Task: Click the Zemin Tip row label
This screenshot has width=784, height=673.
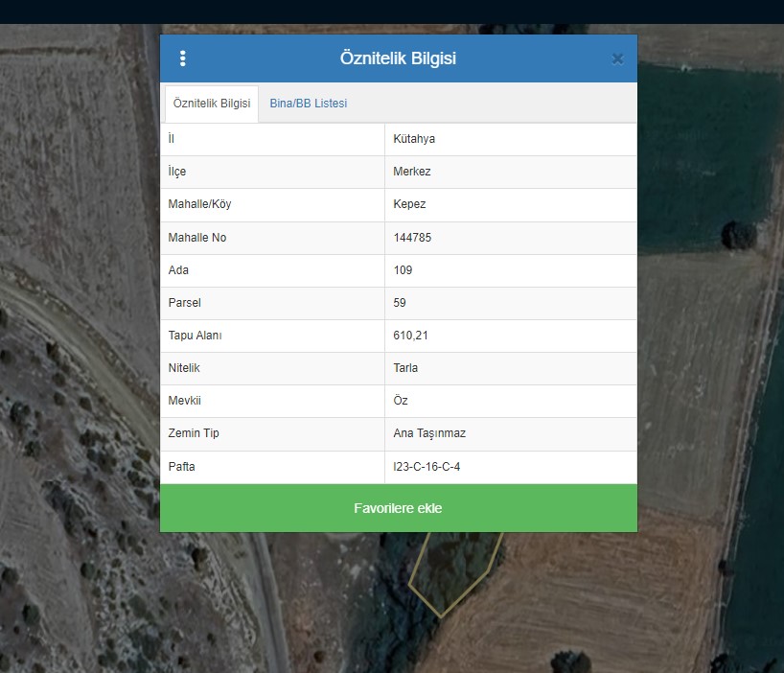Action: point(194,433)
